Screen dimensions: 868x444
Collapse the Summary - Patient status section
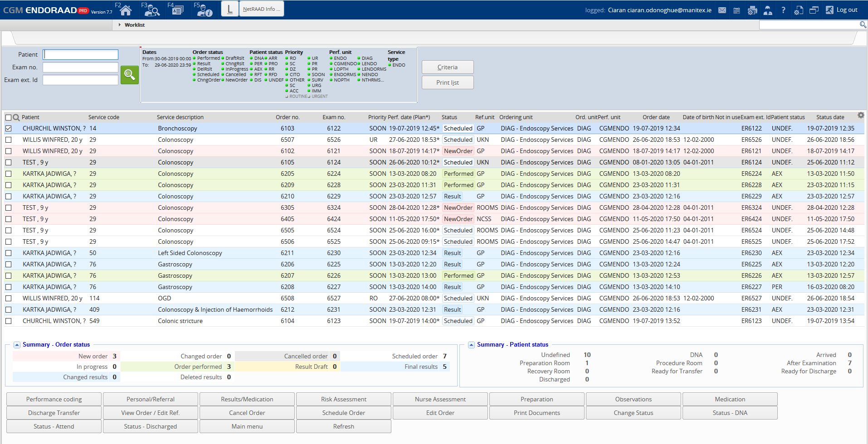[x=471, y=345]
